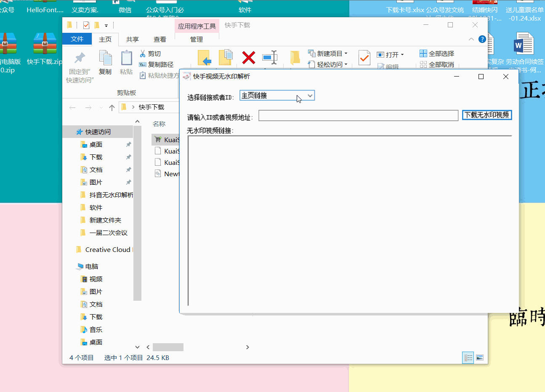Switch to the 共享 (Share) ribbon tab

[x=133, y=39]
